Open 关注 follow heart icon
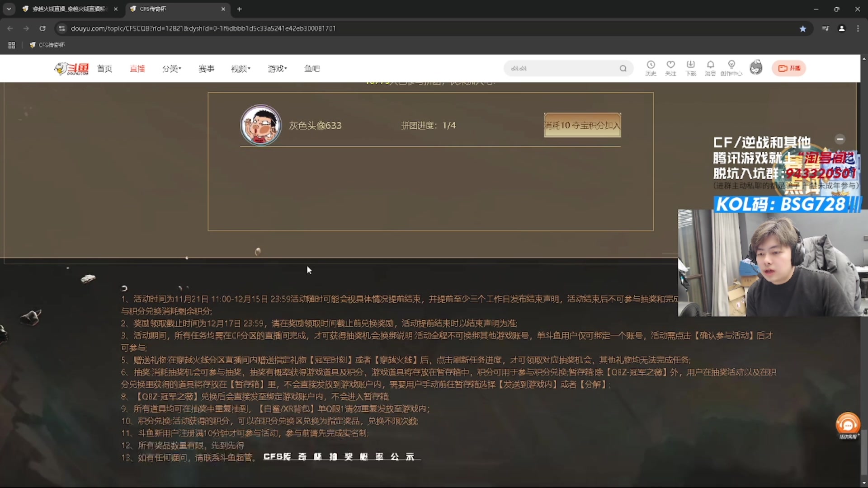 click(671, 68)
